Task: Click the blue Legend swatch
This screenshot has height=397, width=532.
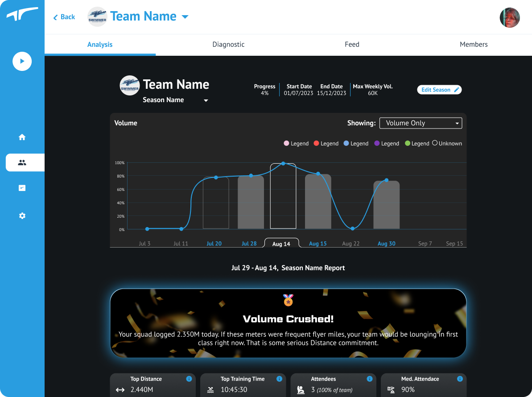Action: tap(346, 143)
